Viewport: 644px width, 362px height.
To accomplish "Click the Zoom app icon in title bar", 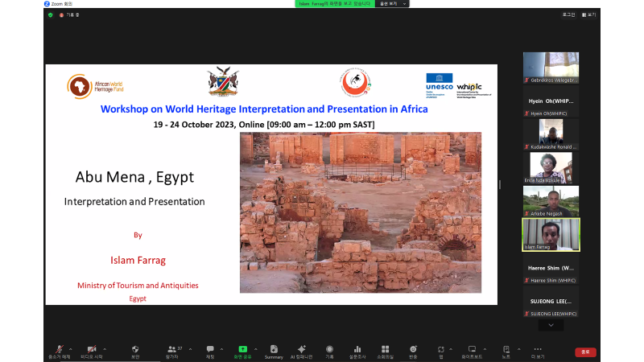I will click(x=47, y=4).
